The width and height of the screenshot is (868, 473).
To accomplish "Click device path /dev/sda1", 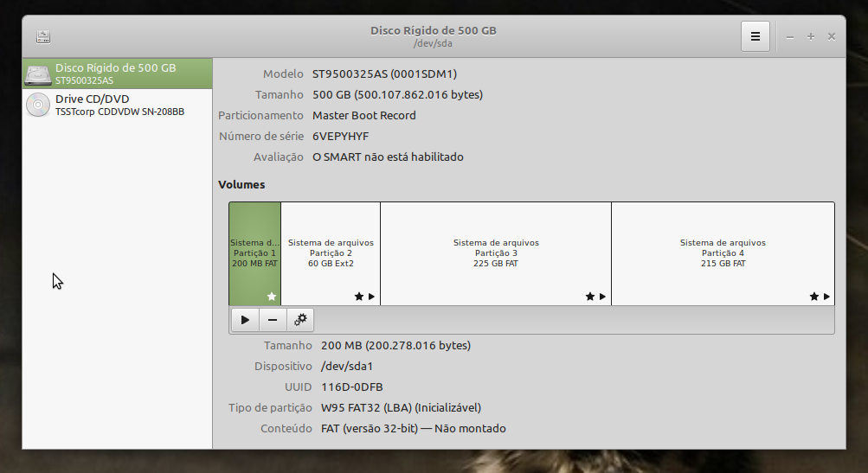I will click(x=347, y=367).
